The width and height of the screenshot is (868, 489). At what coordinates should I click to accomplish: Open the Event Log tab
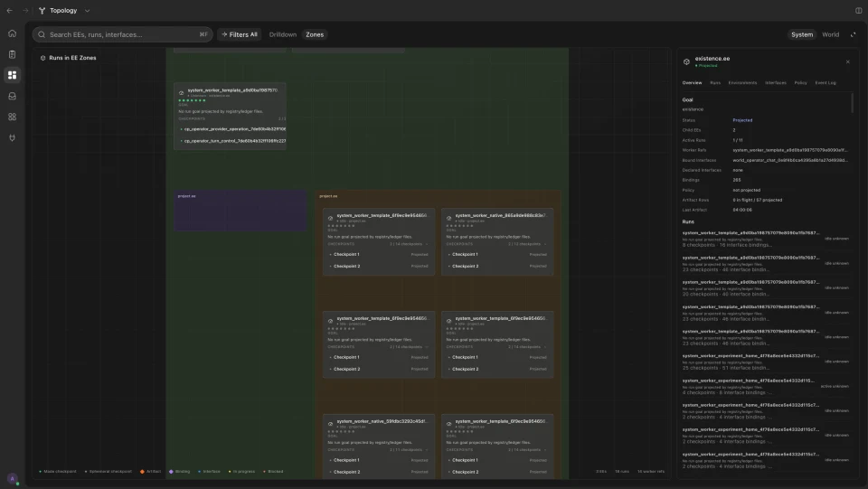826,83
